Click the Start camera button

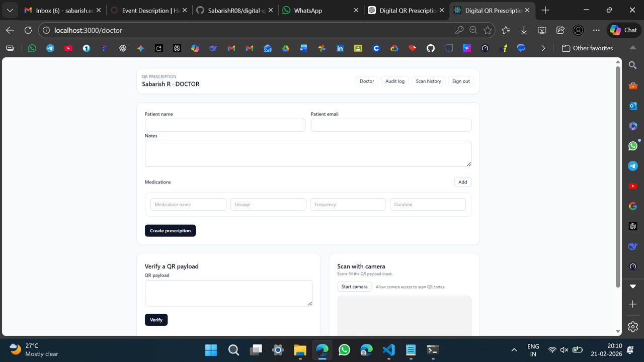[x=354, y=287]
